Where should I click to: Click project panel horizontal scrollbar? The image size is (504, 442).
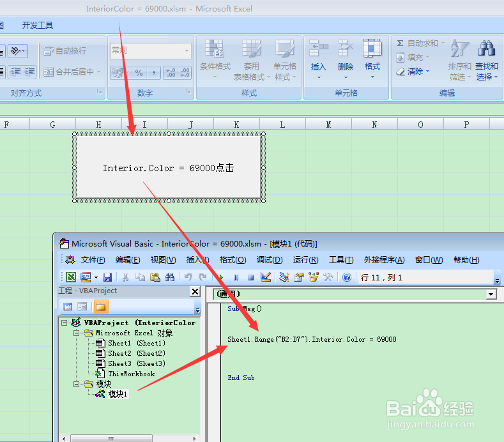[129, 438]
